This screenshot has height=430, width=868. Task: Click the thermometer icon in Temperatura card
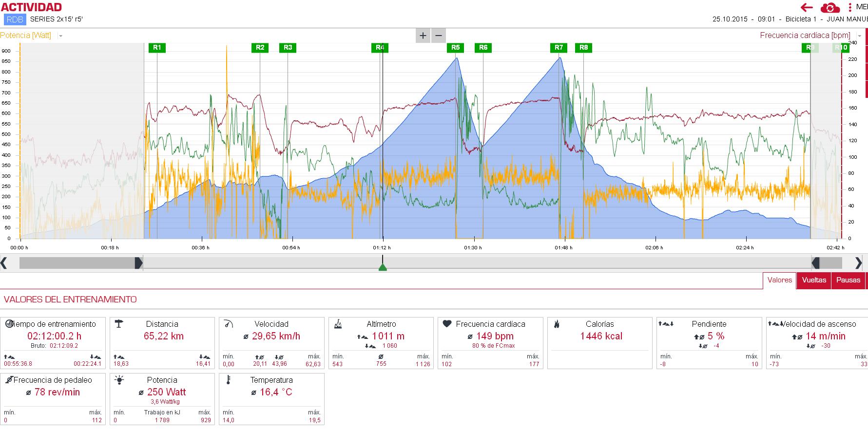[228, 380]
